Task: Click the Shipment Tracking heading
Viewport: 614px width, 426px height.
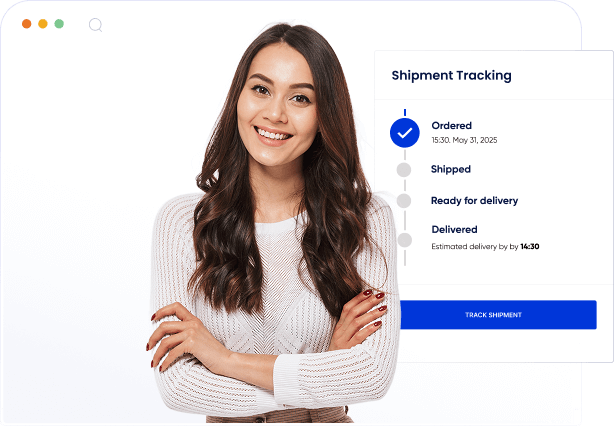Action: [451, 75]
